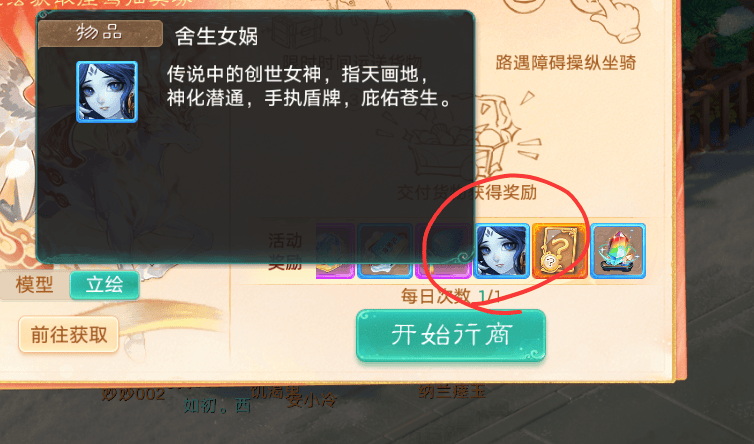Select player 纳兰瑾玉 below the panel
Viewport: 754px width, 444px height.
[452, 391]
